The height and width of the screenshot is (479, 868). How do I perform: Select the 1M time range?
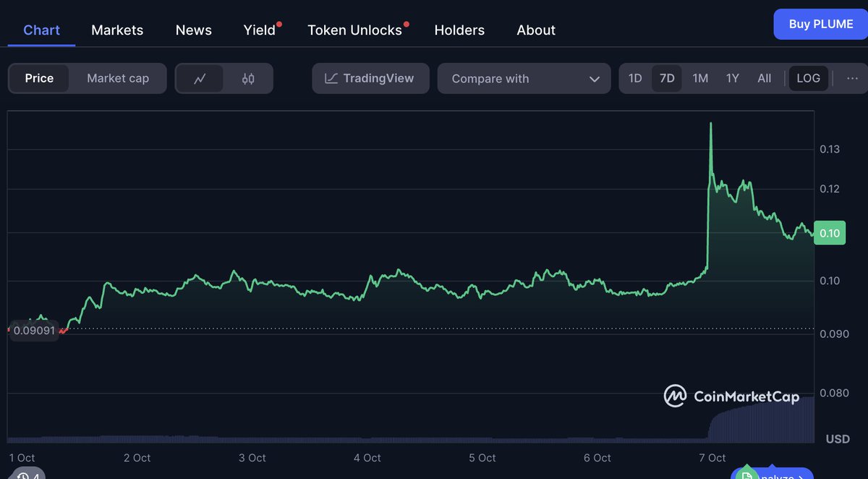coord(700,78)
